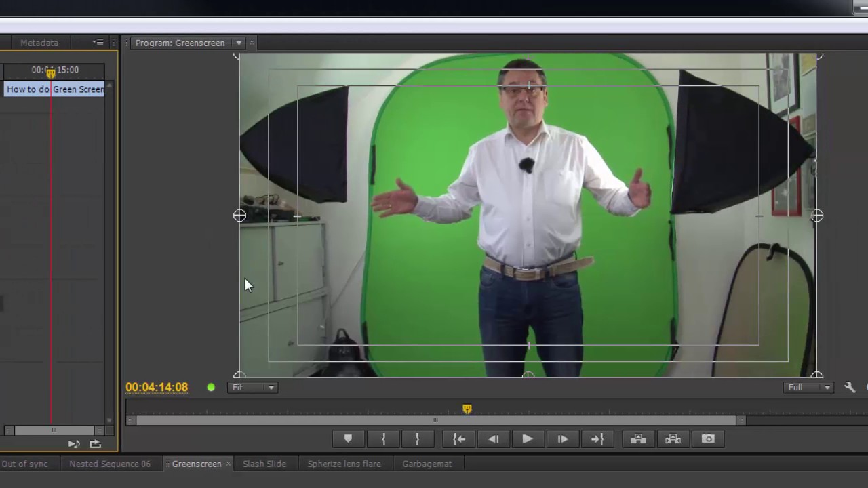Viewport: 868px width, 488px height.
Task: Click the Lift button
Action: 638,439
